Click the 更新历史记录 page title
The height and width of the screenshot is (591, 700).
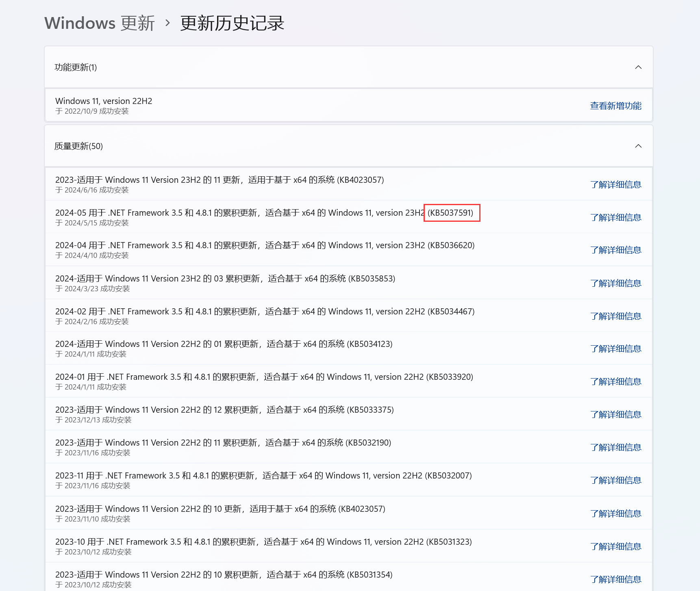[232, 23]
